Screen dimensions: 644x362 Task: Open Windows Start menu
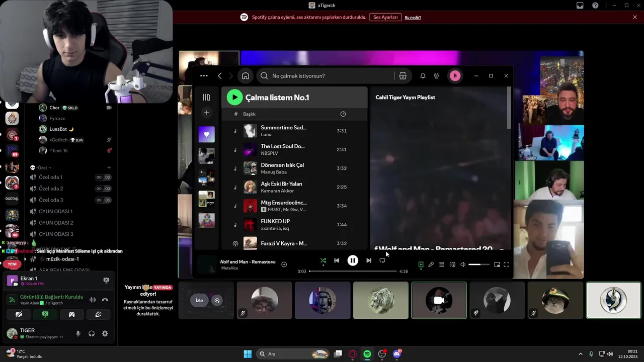click(x=248, y=354)
